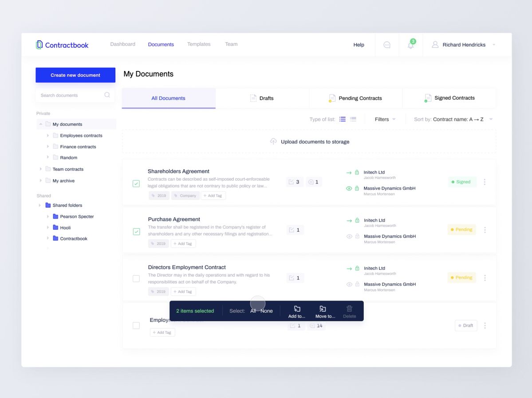
Task: Click Create new document button
Action: point(75,75)
